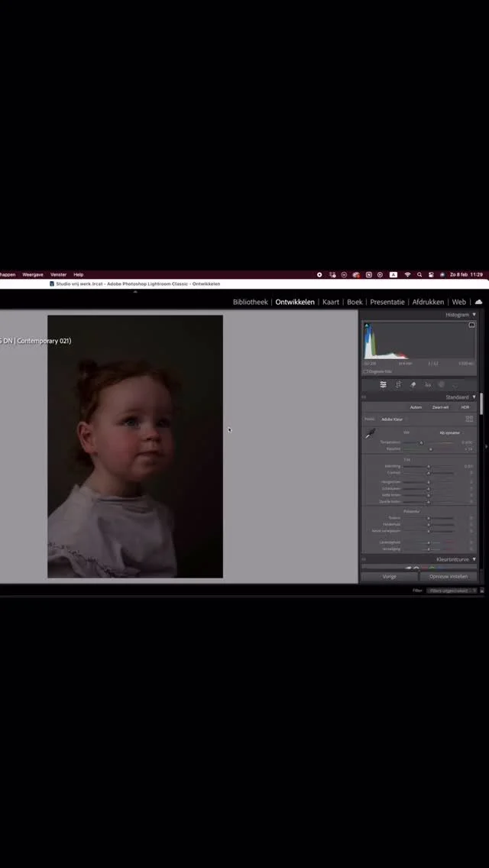
Task: Click the right panel vertical scrollbar
Action: tap(481, 403)
